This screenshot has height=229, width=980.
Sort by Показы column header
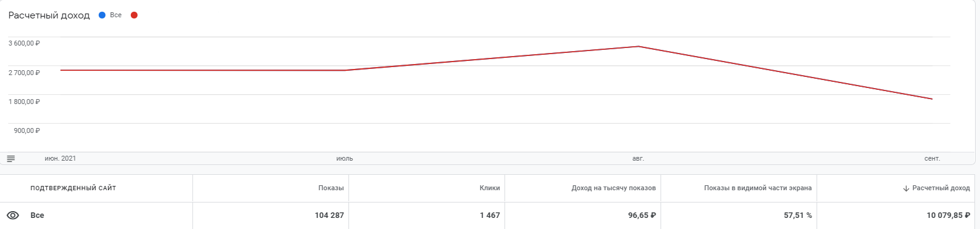click(x=331, y=188)
